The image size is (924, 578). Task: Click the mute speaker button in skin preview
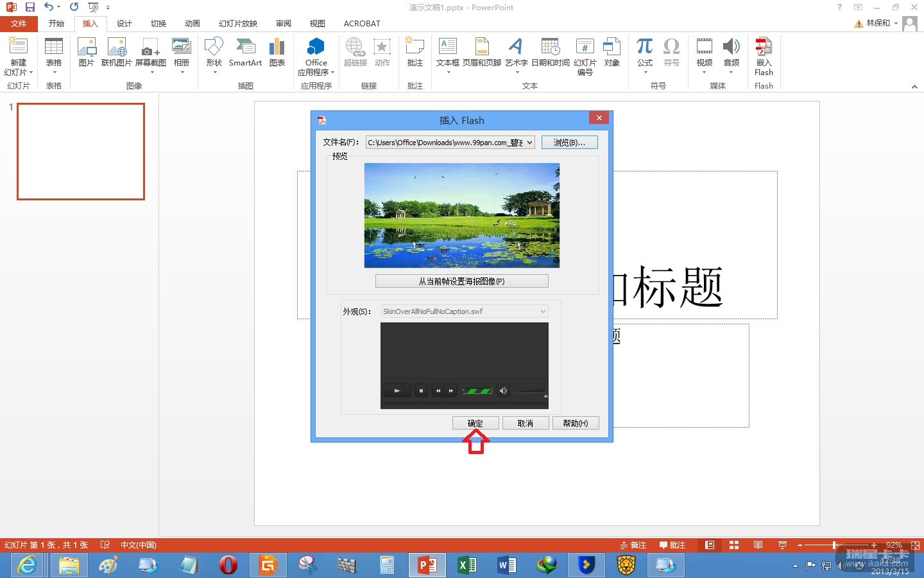[x=504, y=390]
